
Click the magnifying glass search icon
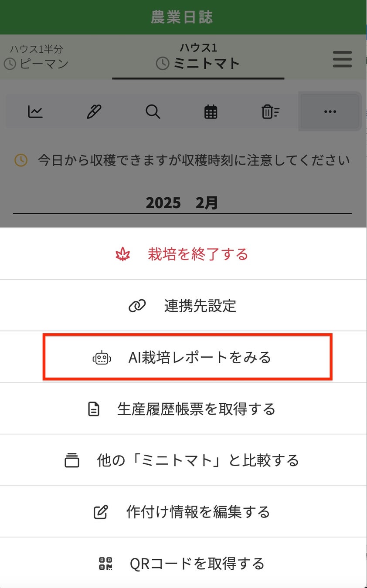point(153,112)
